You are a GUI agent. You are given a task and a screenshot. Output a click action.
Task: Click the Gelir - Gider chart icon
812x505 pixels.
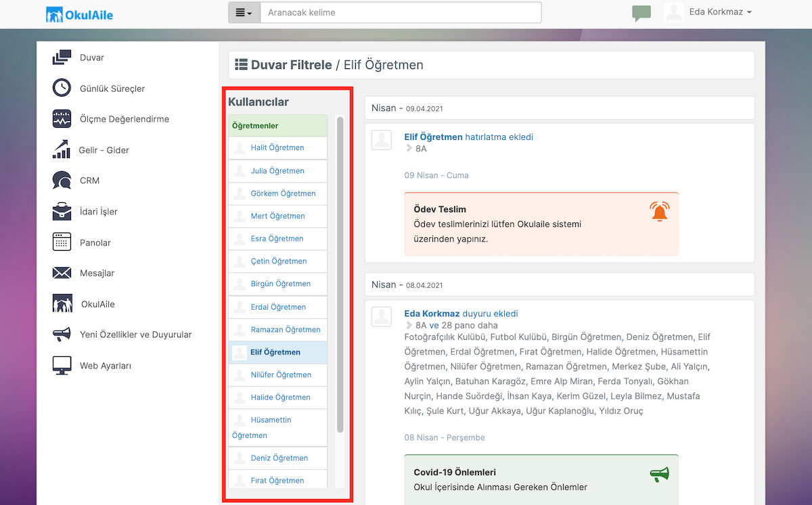pyautogui.click(x=62, y=149)
